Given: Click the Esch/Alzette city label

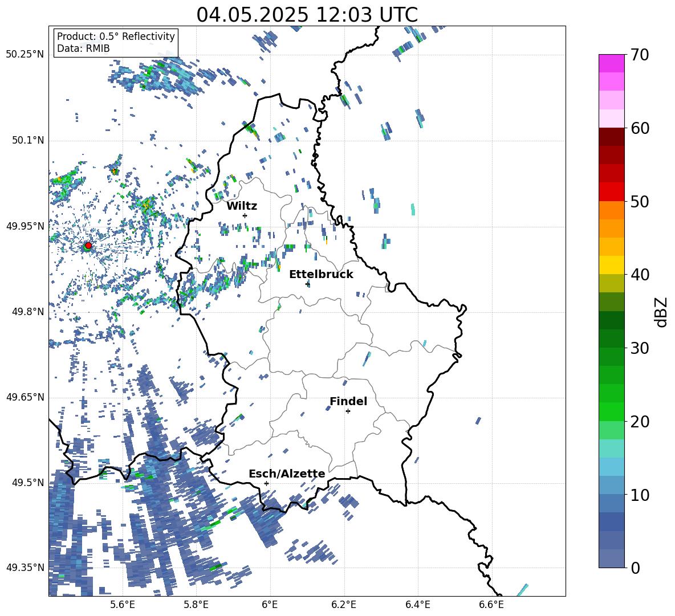Looking at the screenshot, I should pyautogui.click(x=287, y=474).
